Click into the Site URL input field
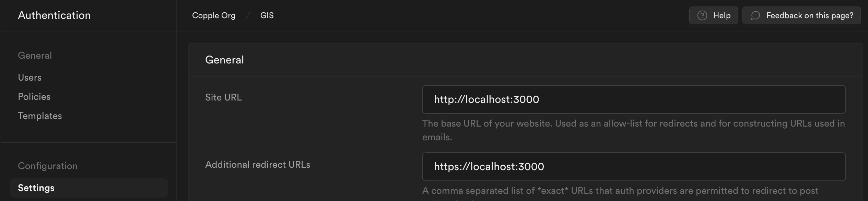Screen dimensions: 868x201 pos(633,99)
